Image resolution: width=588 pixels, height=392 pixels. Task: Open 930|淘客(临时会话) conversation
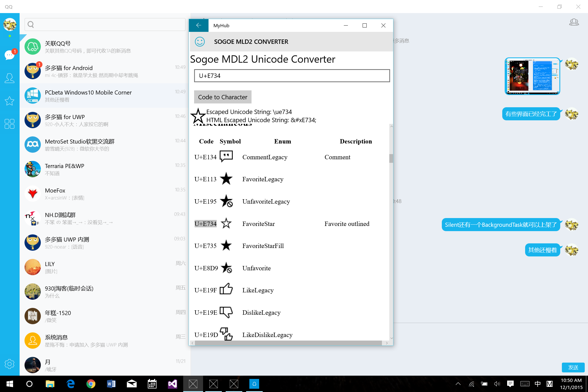(x=105, y=292)
